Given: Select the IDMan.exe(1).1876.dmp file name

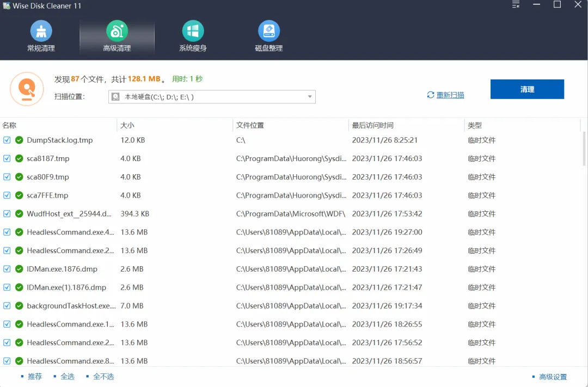Looking at the screenshot, I should pos(66,287).
